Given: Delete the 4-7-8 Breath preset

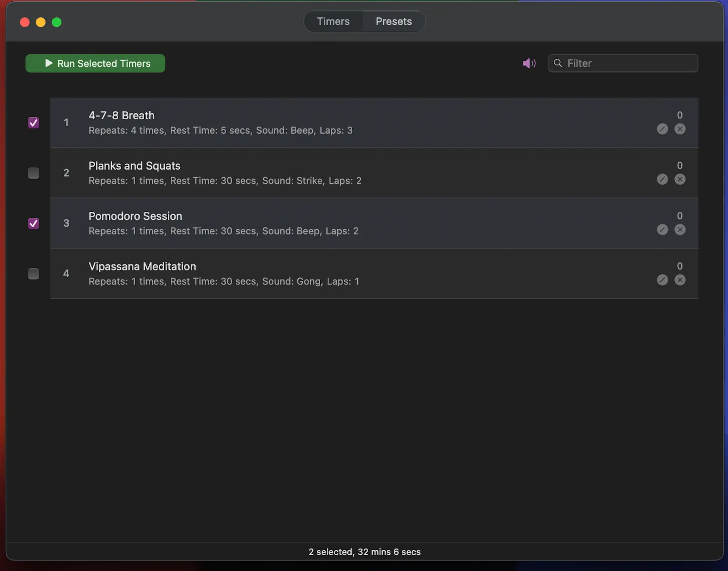Looking at the screenshot, I should [x=680, y=129].
